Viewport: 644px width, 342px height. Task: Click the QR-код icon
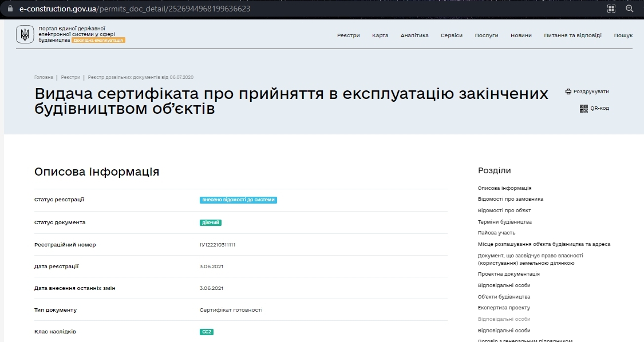tap(584, 109)
